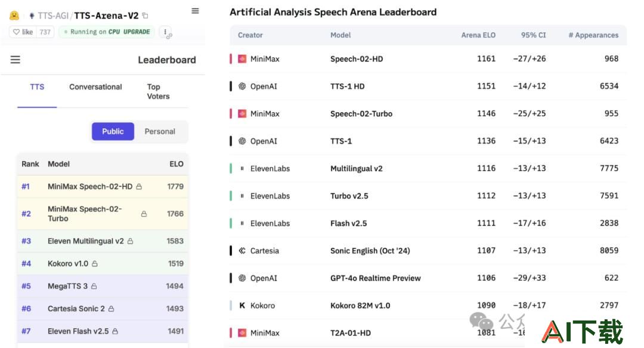Click the lock icon beside Eleven Flash v2.5

115,331
